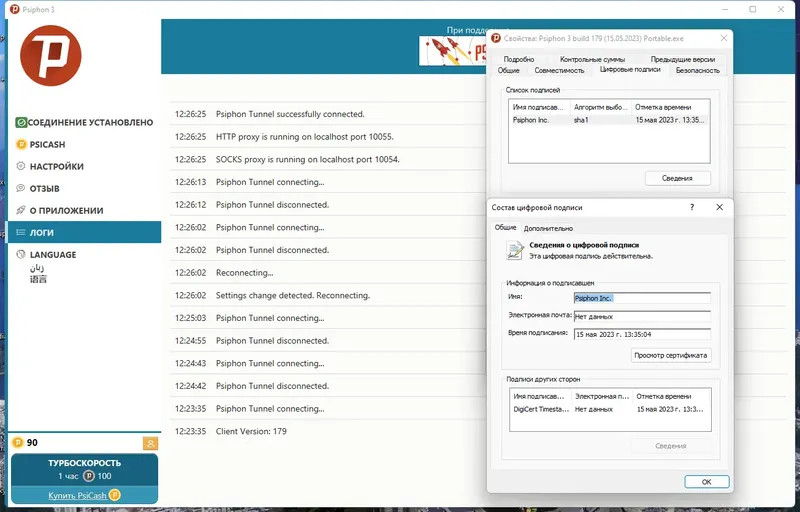The width and height of the screenshot is (800, 512).
Task: Open PsiCash section via coin icon
Action: (21, 144)
